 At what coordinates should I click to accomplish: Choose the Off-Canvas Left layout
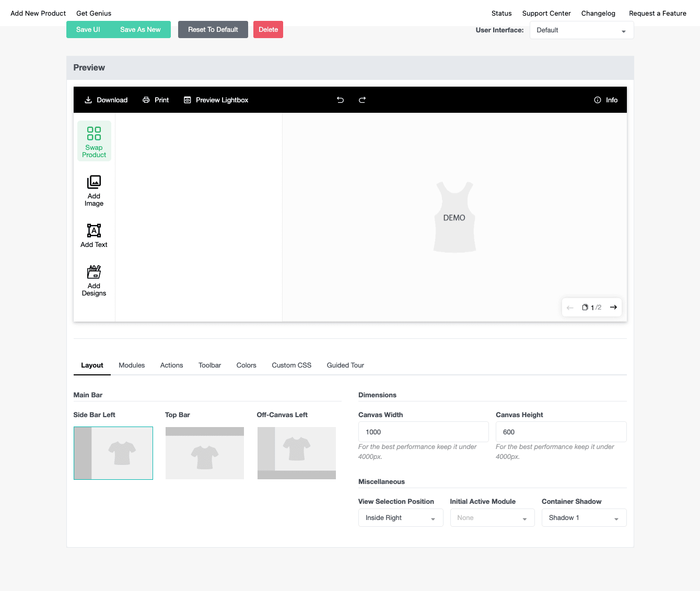pyautogui.click(x=297, y=453)
